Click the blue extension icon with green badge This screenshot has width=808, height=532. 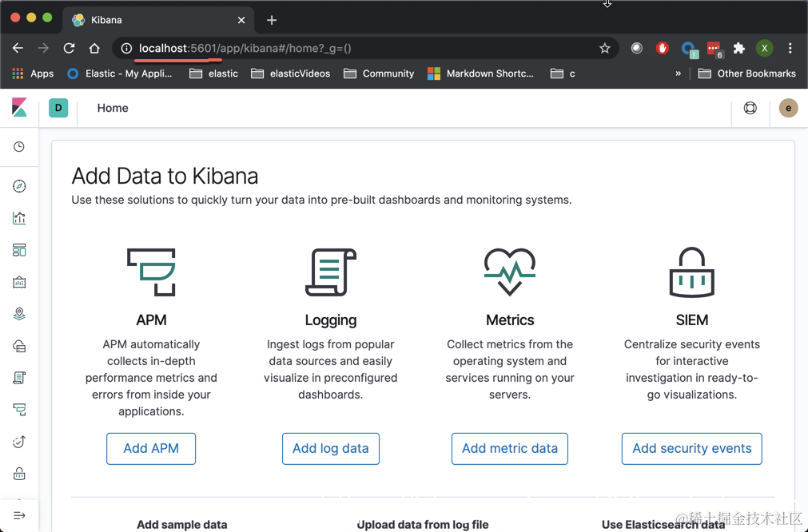tap(689, 50)
